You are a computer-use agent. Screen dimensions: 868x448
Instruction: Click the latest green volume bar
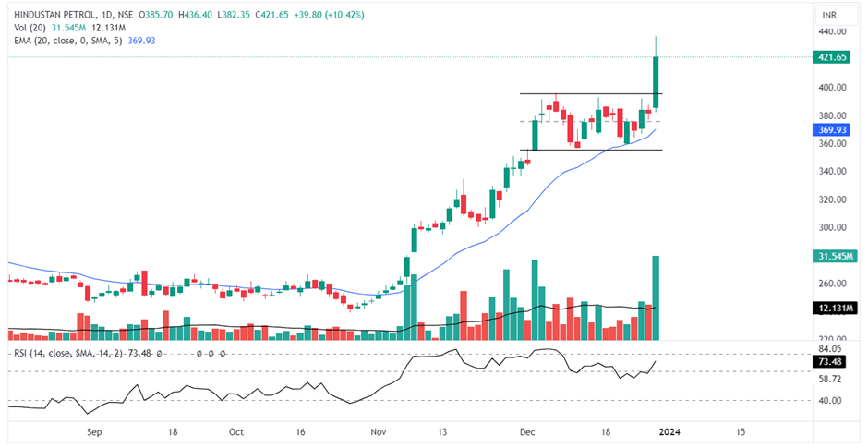(x=656, y=291)
